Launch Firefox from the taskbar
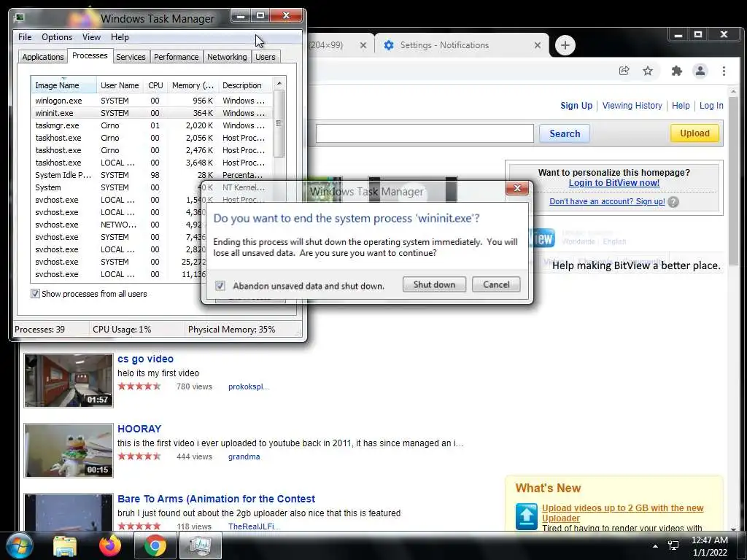 (x=110, y=545)
